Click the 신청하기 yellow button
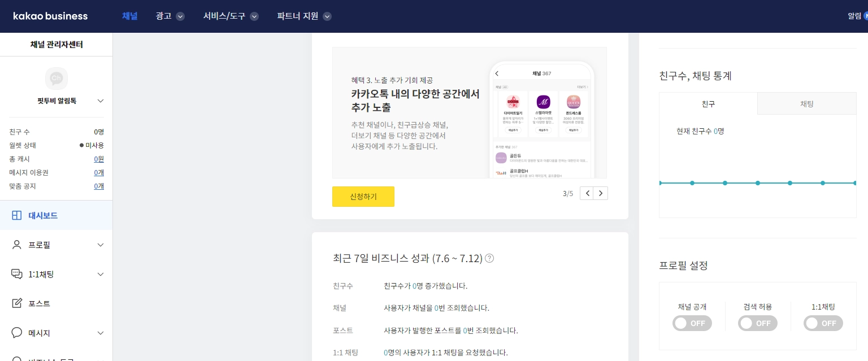Image resolution: width=868 pixels, height=361 pixels. coord(363,197)
